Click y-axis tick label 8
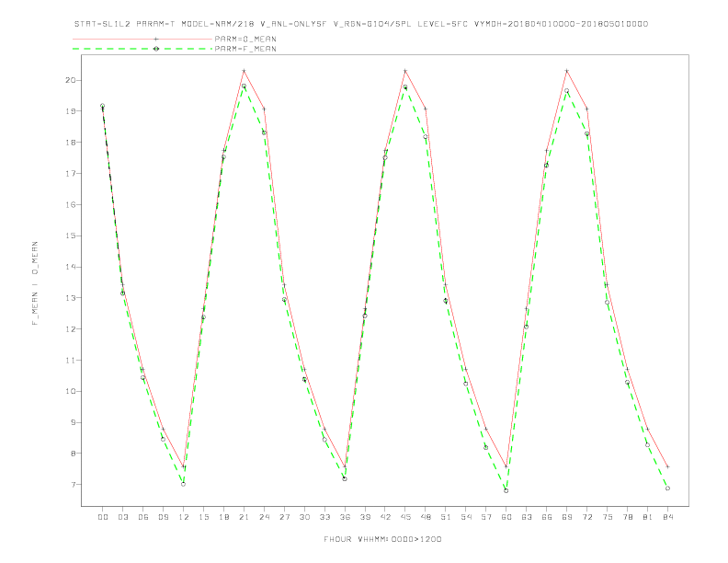Viewport: 728px width, 563px height. coord(73,454)
